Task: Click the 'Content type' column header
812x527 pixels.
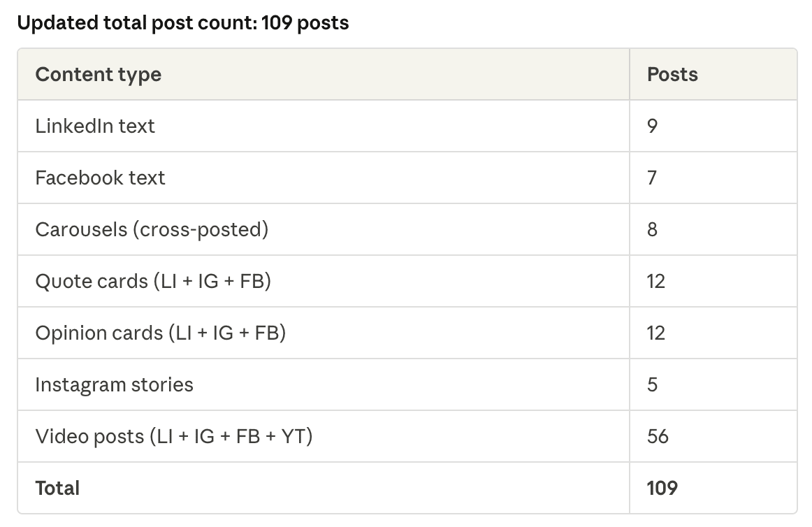Action: coord(99,74)
